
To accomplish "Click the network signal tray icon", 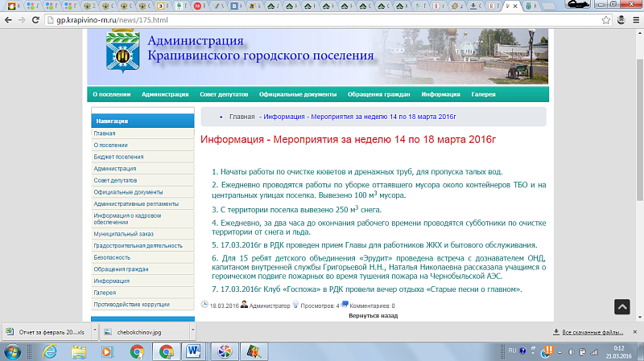I will coord(594,352).
